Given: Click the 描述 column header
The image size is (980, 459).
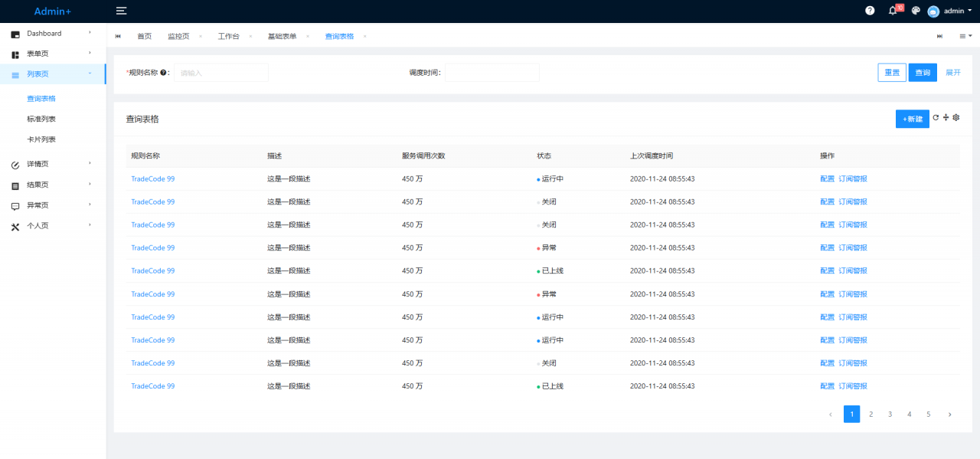Looking at the screenshot, I should 274,156.
